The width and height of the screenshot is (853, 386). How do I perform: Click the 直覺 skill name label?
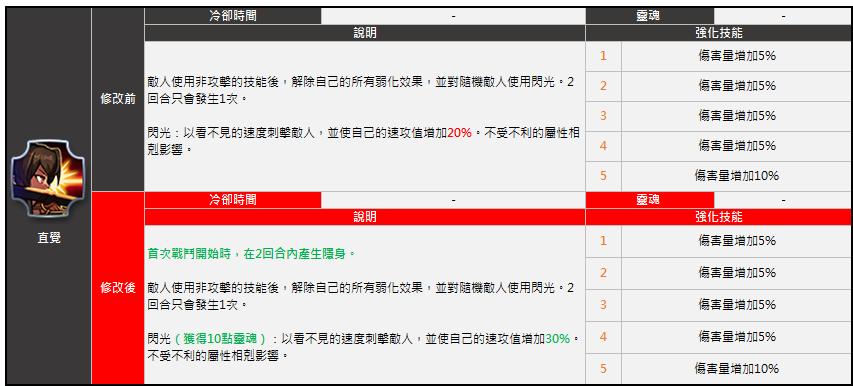(49, 238)
